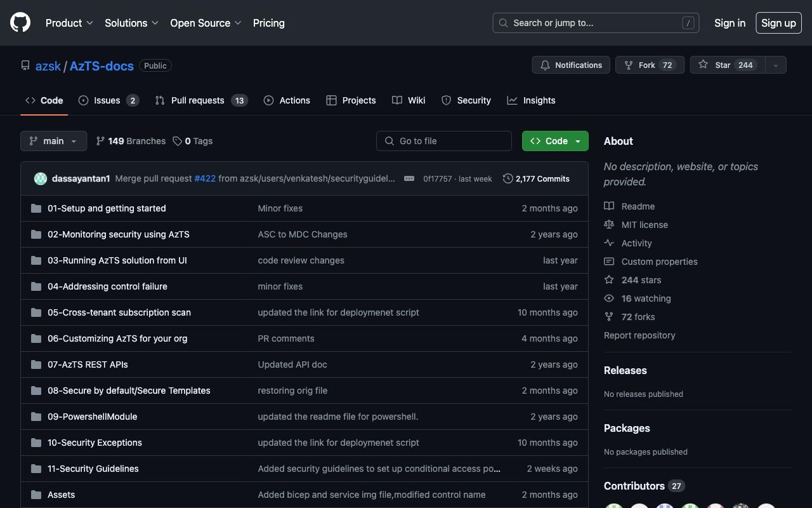Open the main branch selector
Viewport: 812px width, 508px height.
click(x=53, y=141)
